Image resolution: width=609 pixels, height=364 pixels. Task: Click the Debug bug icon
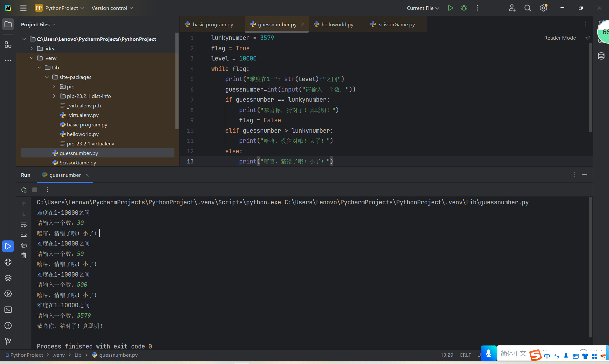click(464, 8)
